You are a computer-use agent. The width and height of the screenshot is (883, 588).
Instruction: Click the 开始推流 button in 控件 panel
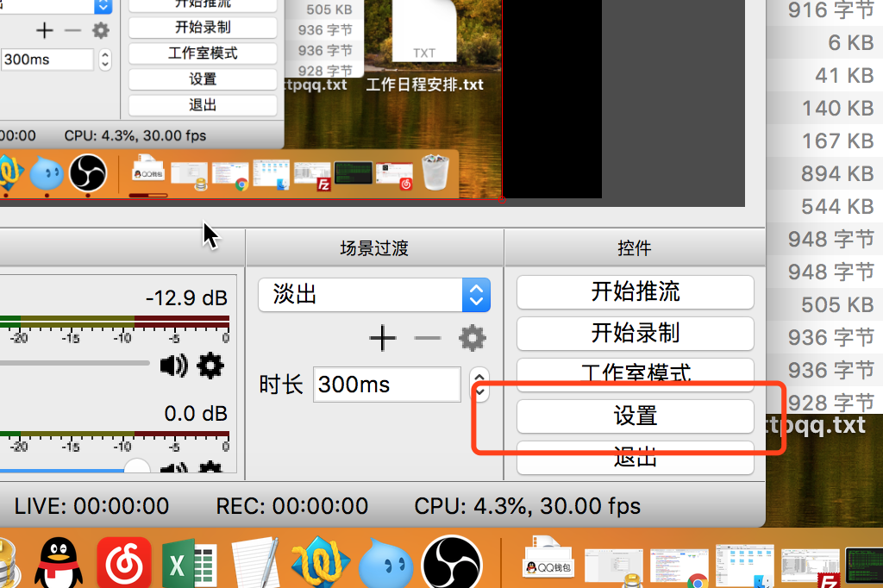click(636, 291)
